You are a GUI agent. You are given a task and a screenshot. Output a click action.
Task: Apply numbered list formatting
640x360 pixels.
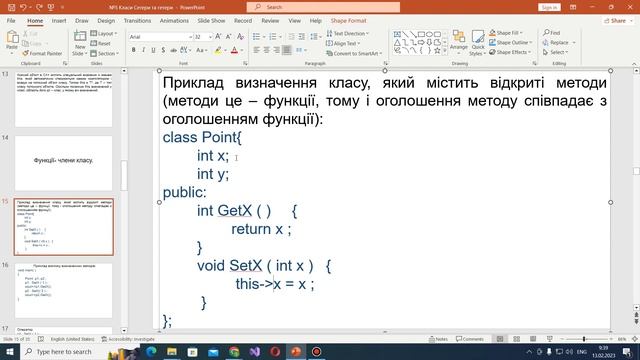(273, 37)
